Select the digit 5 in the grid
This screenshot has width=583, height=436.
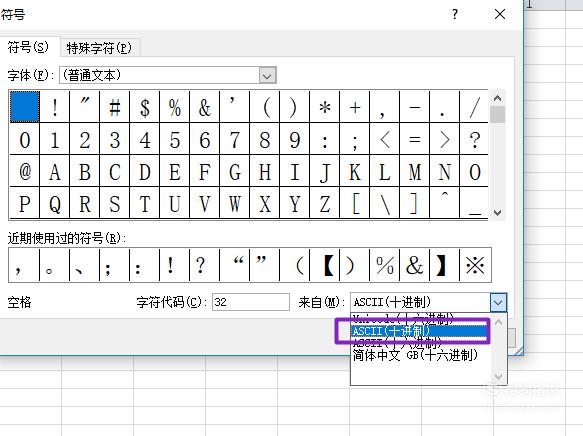click(x=175, y=139)
